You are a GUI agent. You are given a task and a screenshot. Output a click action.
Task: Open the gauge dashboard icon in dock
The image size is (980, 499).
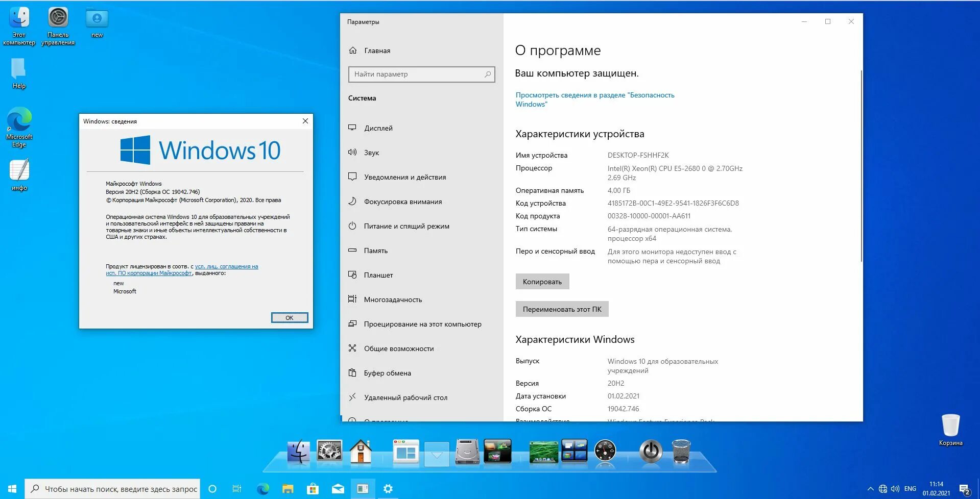click(x=605, y=452)
